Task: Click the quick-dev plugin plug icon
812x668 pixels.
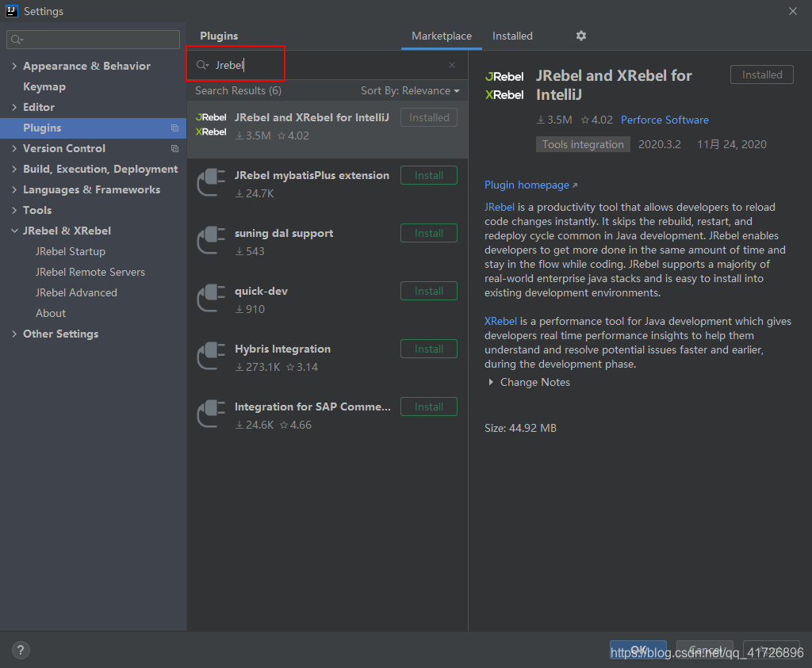Action: [211, 298]
